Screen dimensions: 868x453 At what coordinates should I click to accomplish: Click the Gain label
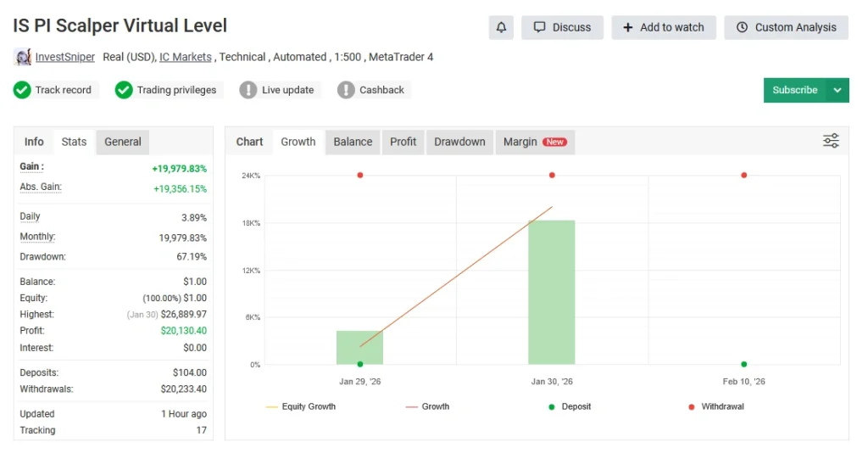(31, 166)
